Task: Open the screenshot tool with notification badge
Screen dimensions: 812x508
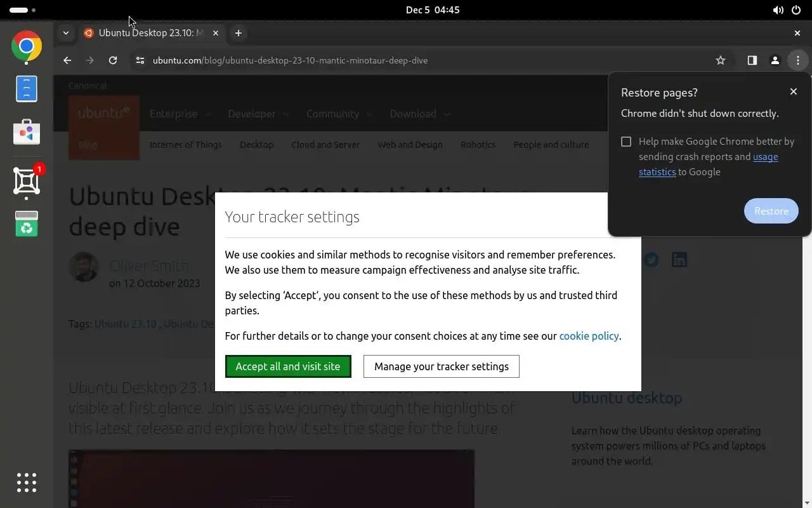Action: click(27, 182)
